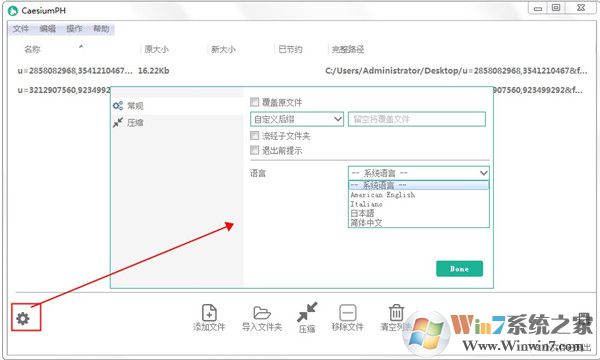This screenshot has height=360, width=600.
Task: Enable the 覆盖原文件 overwrite checkbox
Action: (254, 102)
